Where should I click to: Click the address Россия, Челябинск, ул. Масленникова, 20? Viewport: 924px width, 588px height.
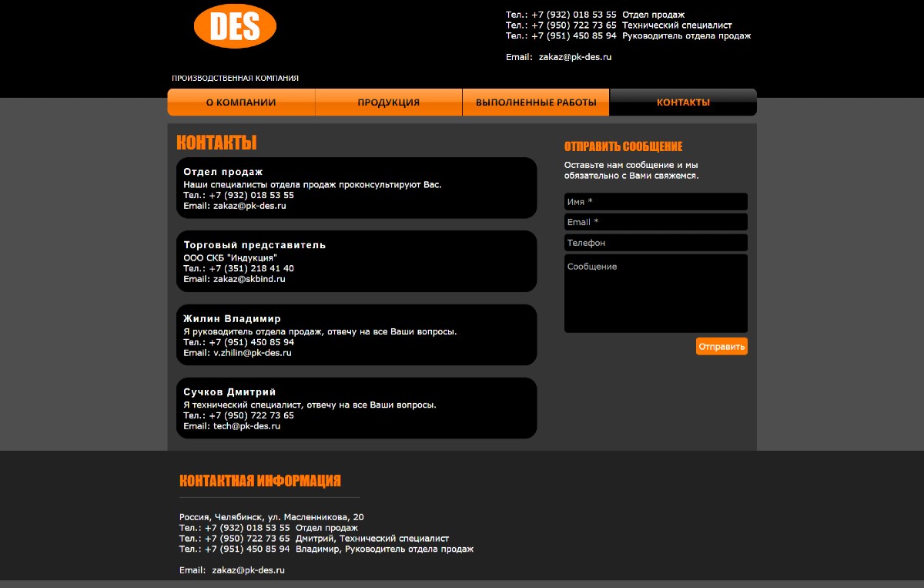(272, 516)
